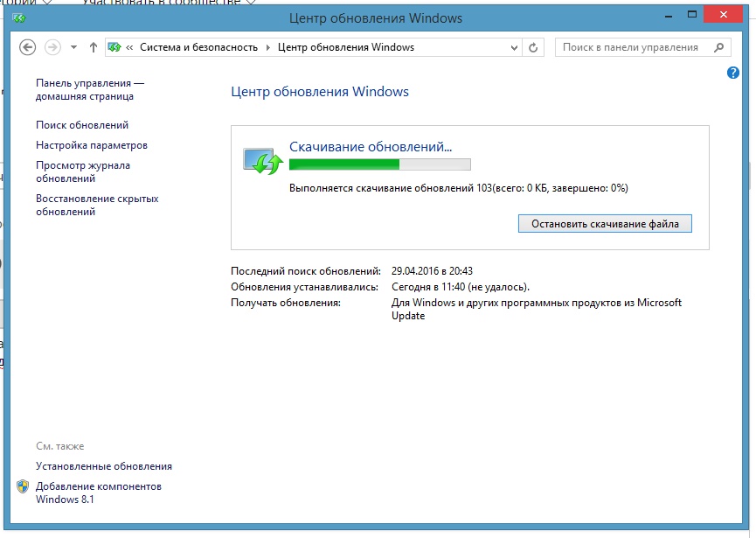Open Настройка параметров in the sidebar
The width and height of the screenshot is (756, 538).
click(92, 145)
